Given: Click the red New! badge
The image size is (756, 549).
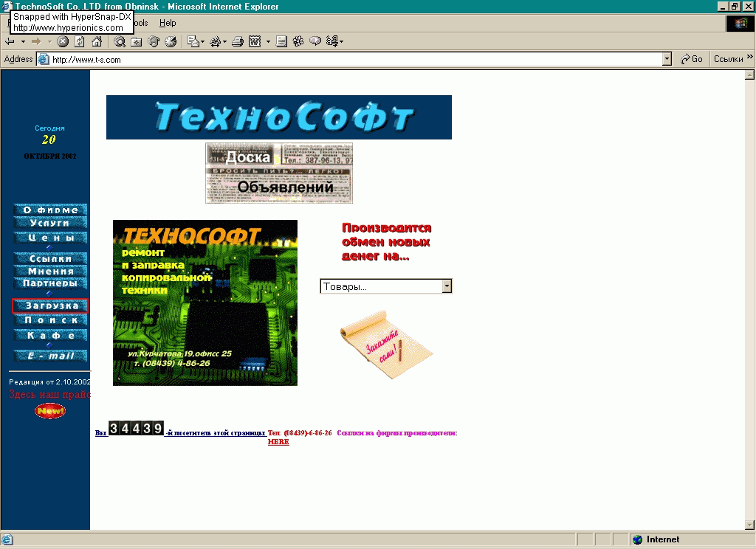Looking at the screenshot, I should point(50,411).
